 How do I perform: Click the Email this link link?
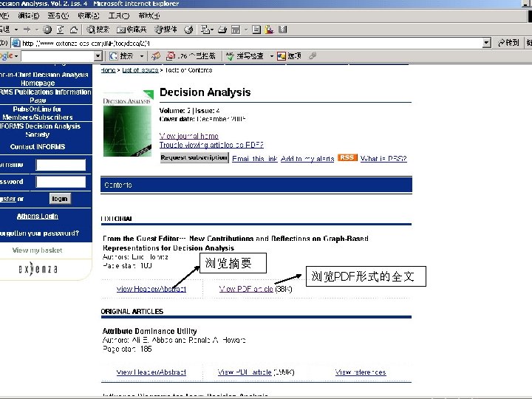(255, 158)
